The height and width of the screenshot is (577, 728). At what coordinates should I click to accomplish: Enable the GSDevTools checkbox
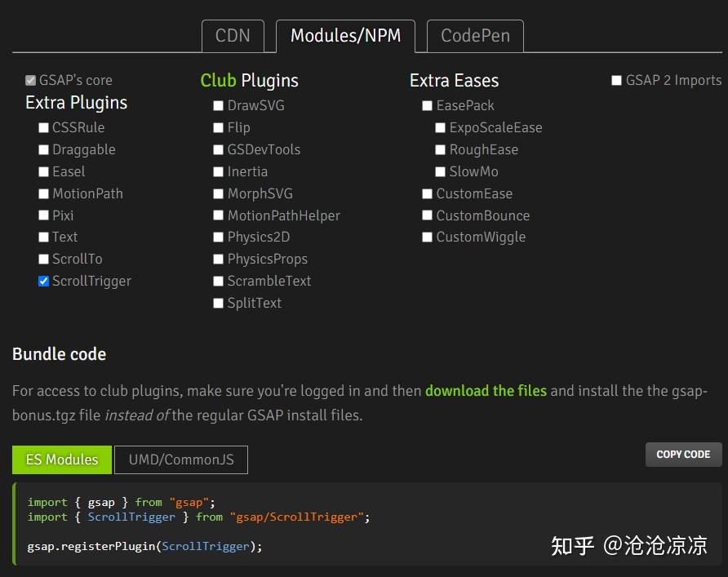coord(219,150)
